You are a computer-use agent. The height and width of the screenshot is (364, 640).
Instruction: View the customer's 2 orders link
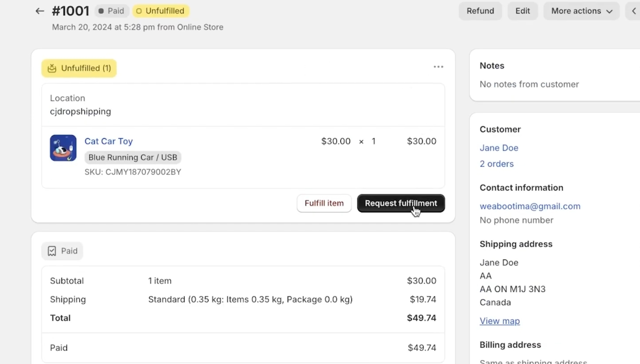(x=496, y=164)
